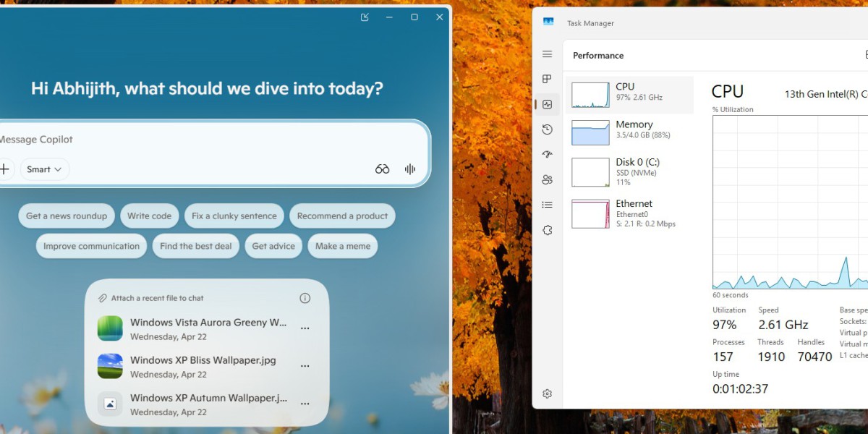Click Fix a clunky sentence chip
The image size is (868, 434).
tap(234, 216)
